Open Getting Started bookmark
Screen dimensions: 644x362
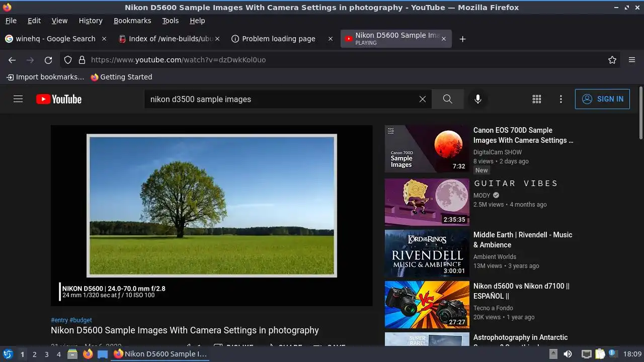[x=121, y=77]
